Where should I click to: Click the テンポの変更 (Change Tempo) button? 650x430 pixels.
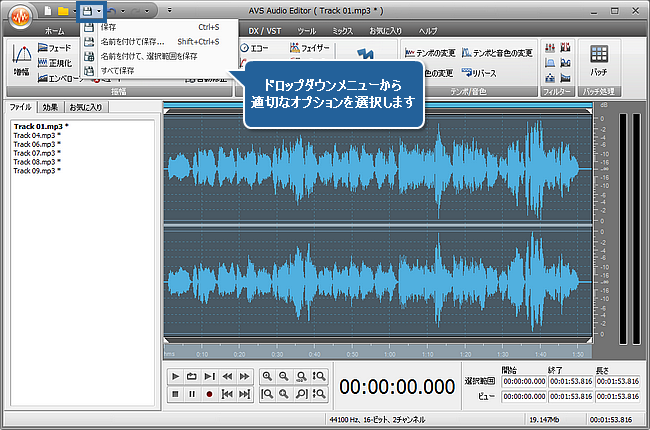tap(430, 51)
